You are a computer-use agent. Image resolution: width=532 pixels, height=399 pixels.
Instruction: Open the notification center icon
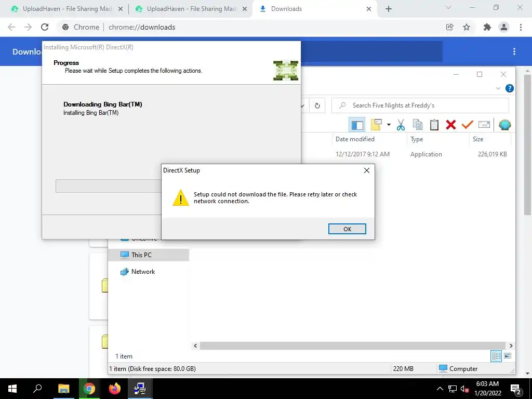515,389
